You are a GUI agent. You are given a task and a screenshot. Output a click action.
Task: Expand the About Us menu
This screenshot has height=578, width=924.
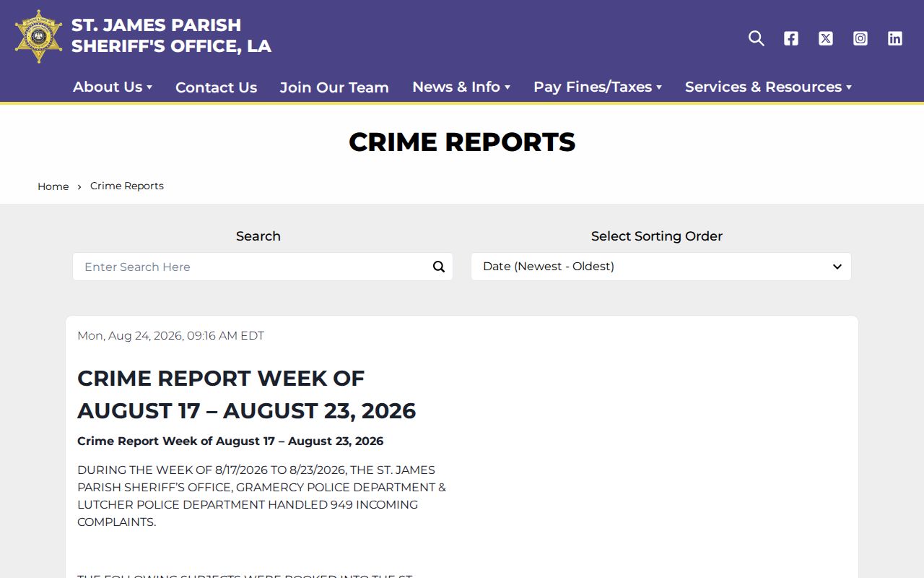click(113, 87)
